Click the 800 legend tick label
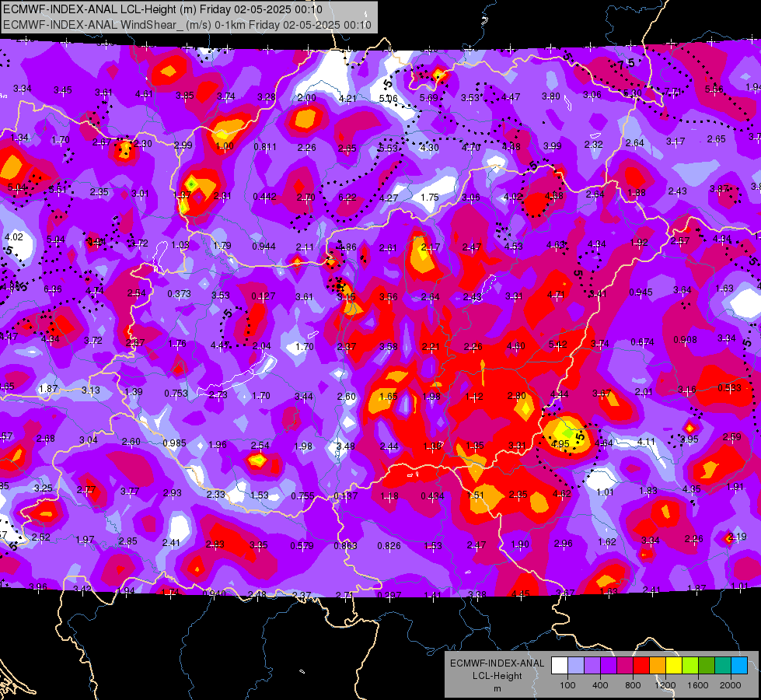Screen dimensions: 761x700 point(633,685)
